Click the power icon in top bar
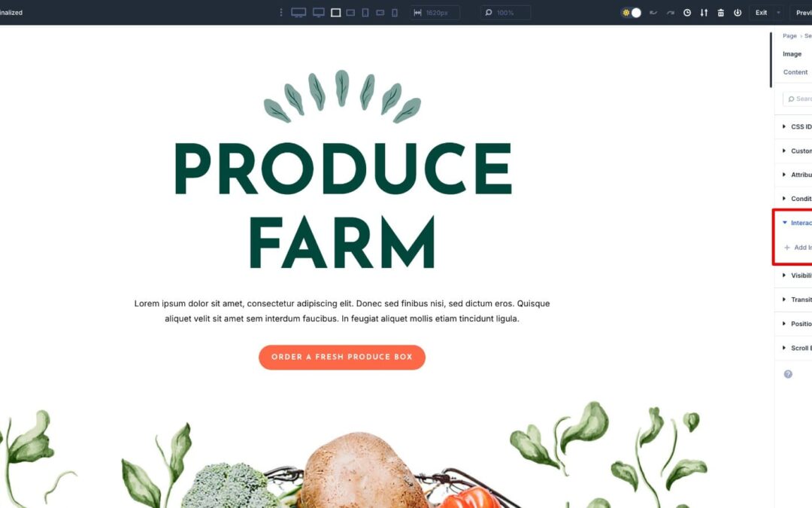The height and width of the screenshot is (508, 812). coord(738,13)
